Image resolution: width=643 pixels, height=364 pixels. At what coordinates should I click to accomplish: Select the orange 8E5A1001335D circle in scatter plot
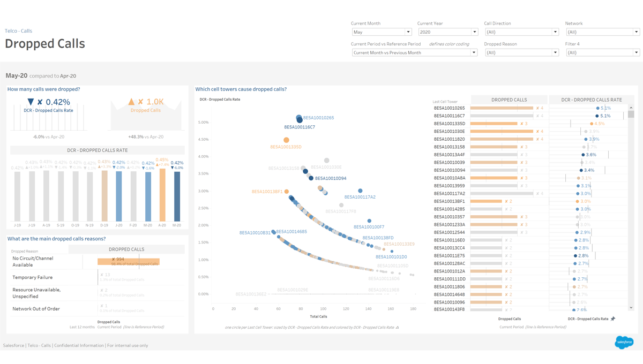(x=286, y=140)
